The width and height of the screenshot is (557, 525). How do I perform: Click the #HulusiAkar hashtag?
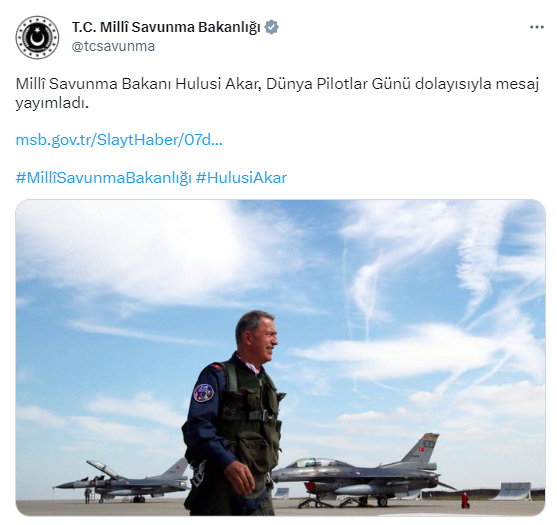point(241,178)
